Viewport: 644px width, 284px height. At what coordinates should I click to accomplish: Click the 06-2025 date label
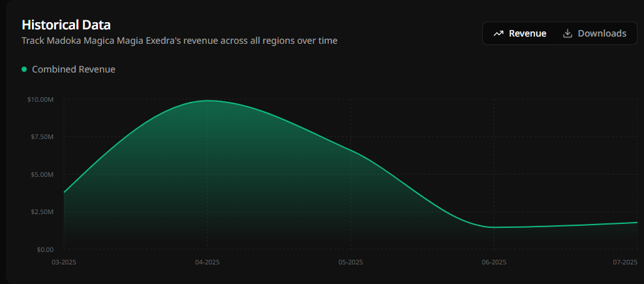(494, 262)
